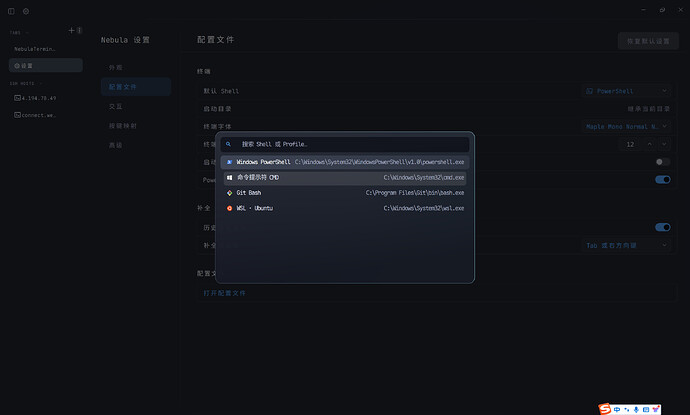This screenshot has width=690, height=415.
Task: Choose Git Bash from the shell list
Action: click(x=345, y=193)
